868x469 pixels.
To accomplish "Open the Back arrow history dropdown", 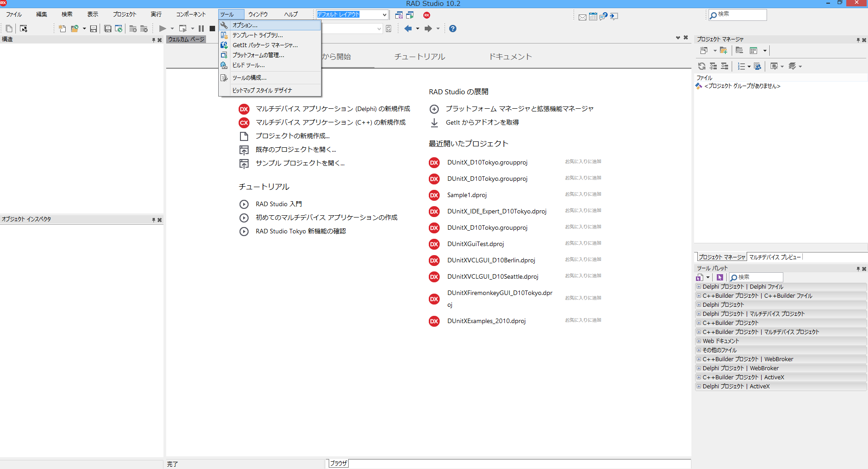I will coord(417,29).
